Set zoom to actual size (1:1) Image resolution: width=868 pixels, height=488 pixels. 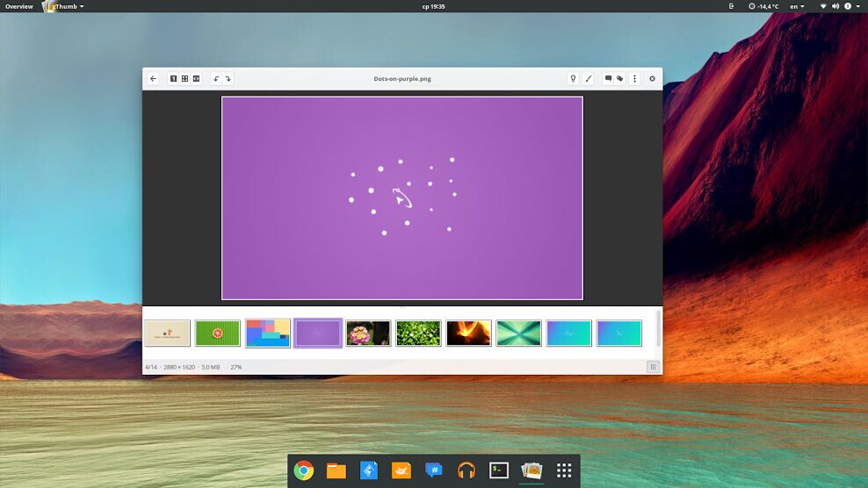click(x=173, y=79)
